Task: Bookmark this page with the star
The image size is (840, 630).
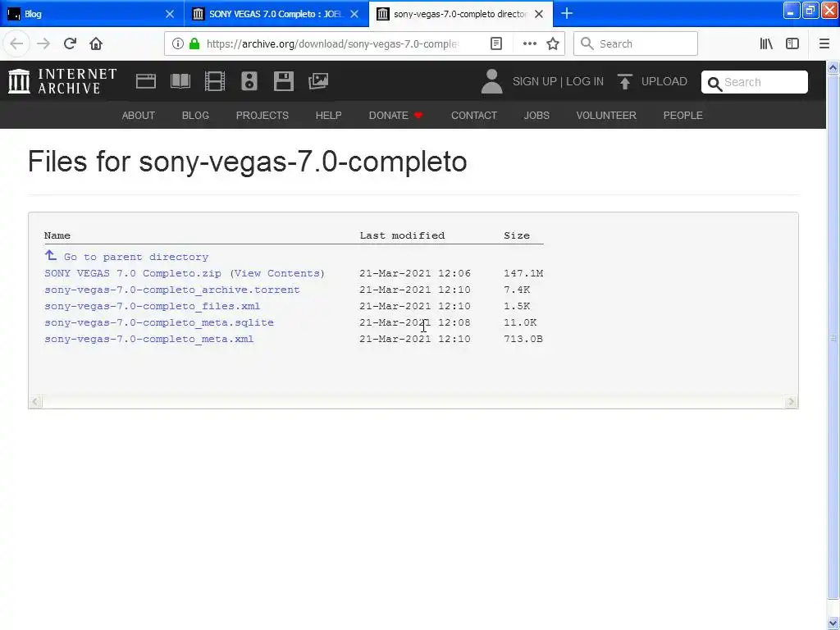Action: (x=553, y=43)
